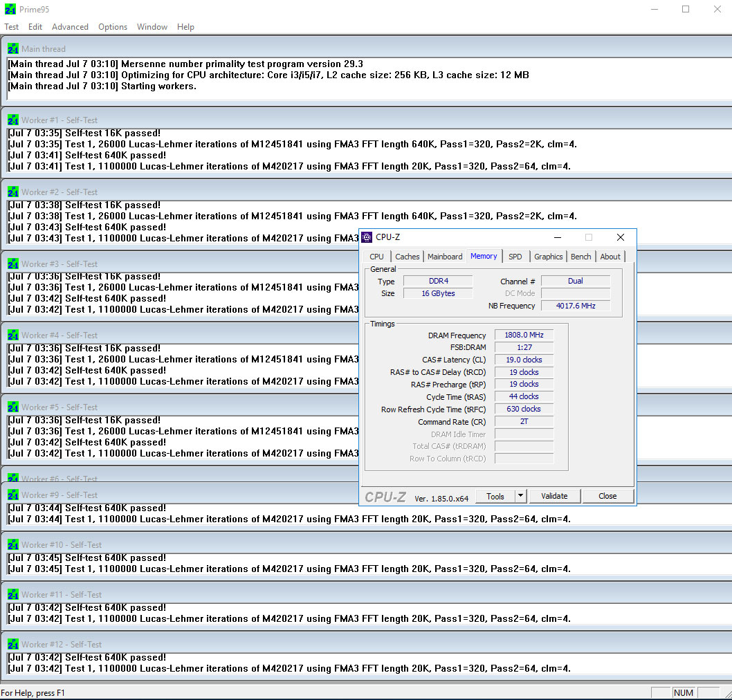Click the Mersenne primality test version 29.3 line
Viewport: 732px width, 700px height.
coord(185,64)
